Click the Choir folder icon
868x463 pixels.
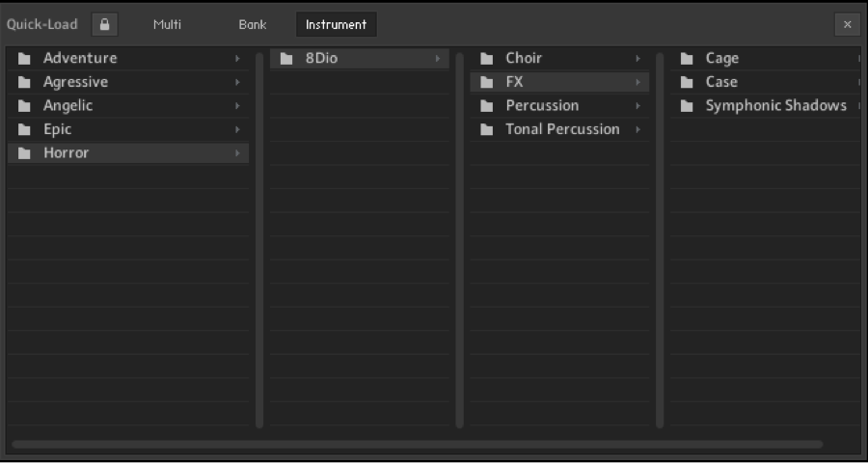pyautogui.click(x=487, y=59)
